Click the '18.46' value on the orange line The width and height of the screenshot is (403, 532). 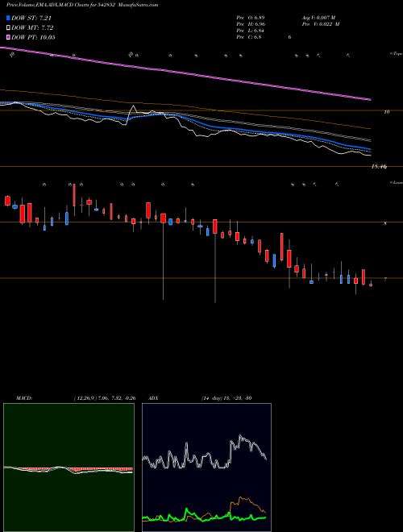click(380, 167)
